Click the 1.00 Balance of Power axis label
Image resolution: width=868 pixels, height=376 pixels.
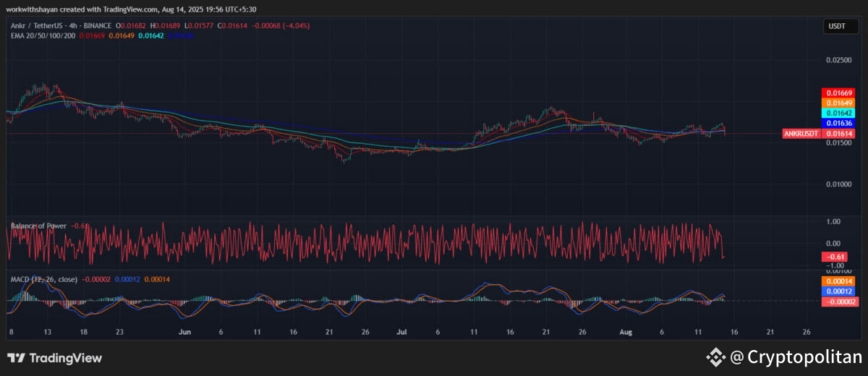(x=833, y=222)
